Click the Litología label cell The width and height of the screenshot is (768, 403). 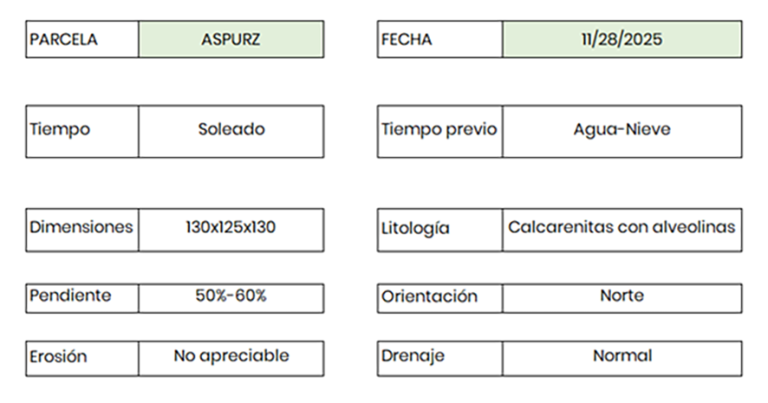(x=440, y=229)
